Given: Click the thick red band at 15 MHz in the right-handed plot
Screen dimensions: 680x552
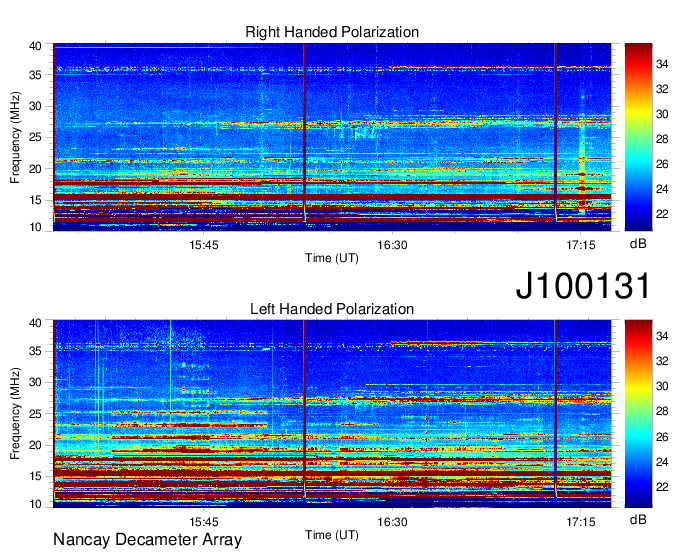Looking at the screenshot, I should coord(332,197).
